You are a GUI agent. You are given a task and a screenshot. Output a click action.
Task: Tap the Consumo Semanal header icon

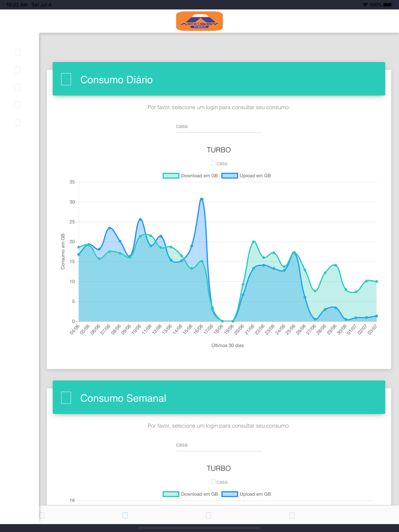coord(66,398)
